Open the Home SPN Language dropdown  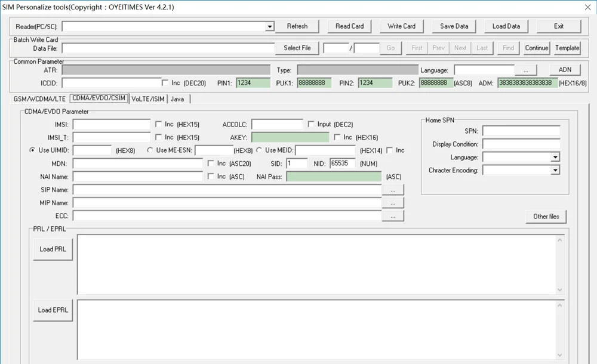coord(555,158)
